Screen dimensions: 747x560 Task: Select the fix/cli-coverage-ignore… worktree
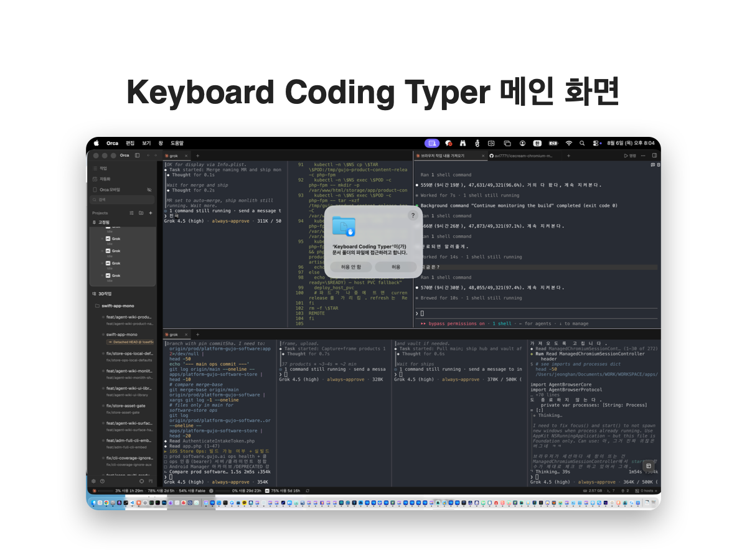pos(128,460)
